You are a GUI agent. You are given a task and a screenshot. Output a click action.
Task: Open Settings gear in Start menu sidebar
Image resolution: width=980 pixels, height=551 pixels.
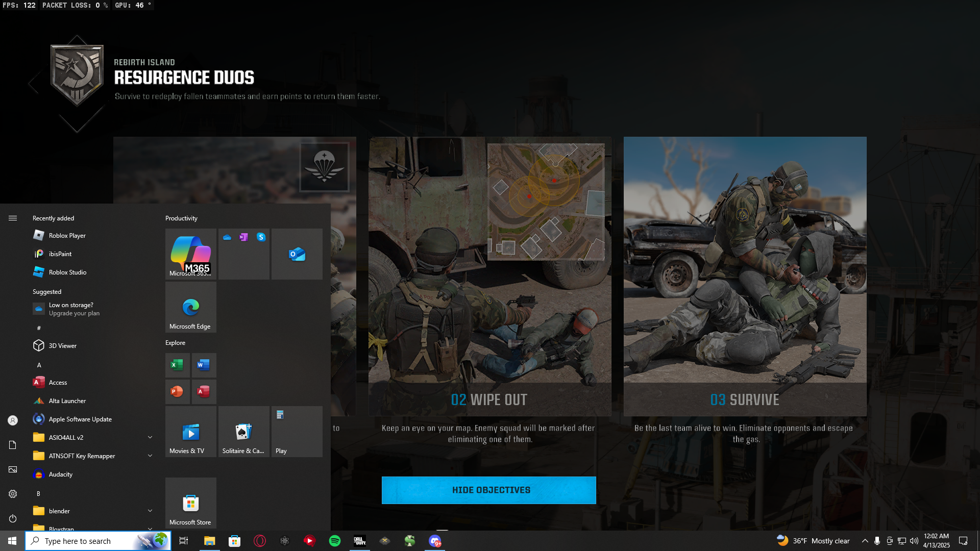pyautogui.click(x=13, y=494)
